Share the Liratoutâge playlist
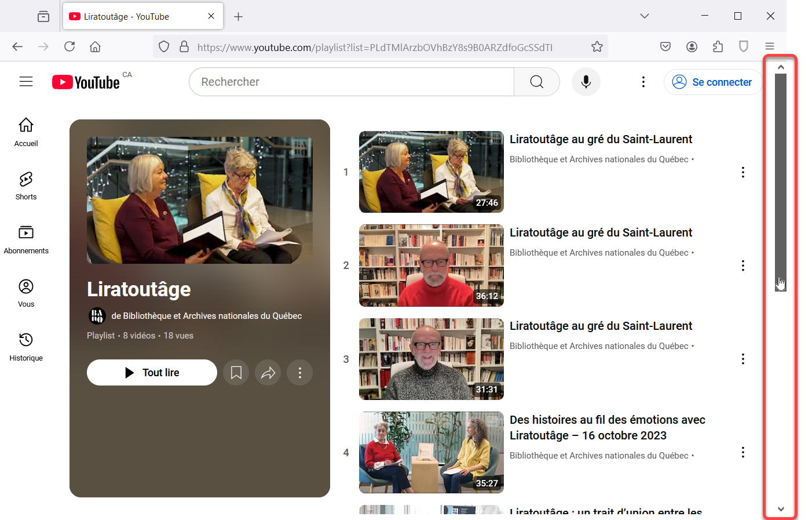Screen dimensions: 812x520 [x=268, y=373]
